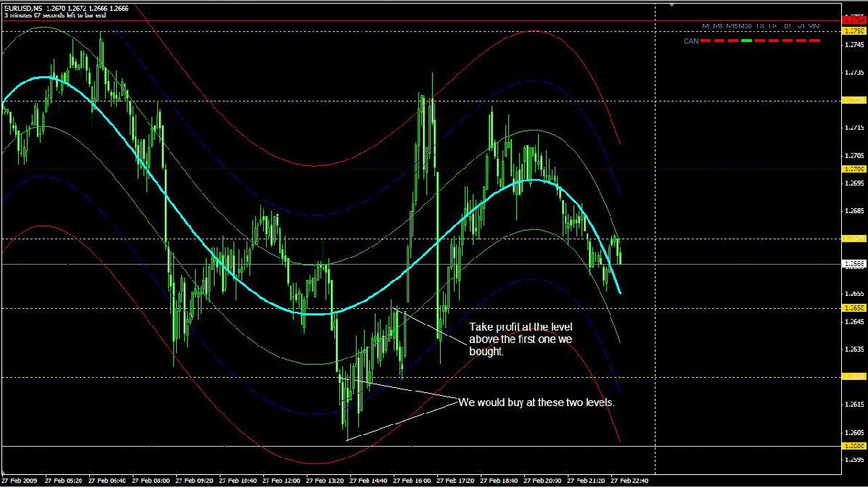Screen dimensions: 868x488
Task: Select the D1 timeframe label
Action: [788, 26]
